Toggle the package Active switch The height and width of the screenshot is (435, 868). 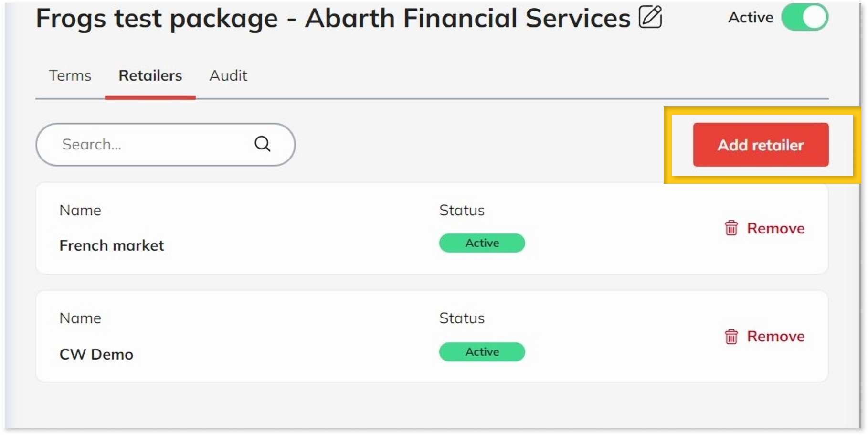click(x=805, y=17)
